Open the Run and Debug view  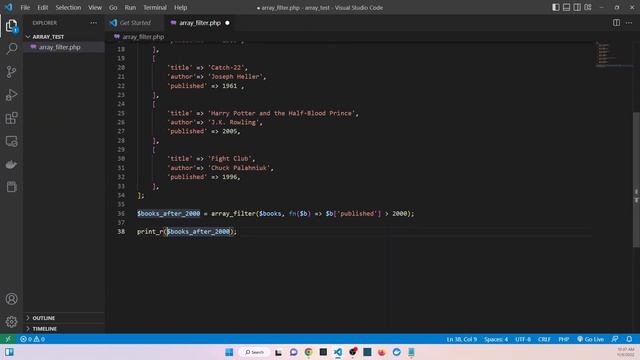click(x=11, y=95)
